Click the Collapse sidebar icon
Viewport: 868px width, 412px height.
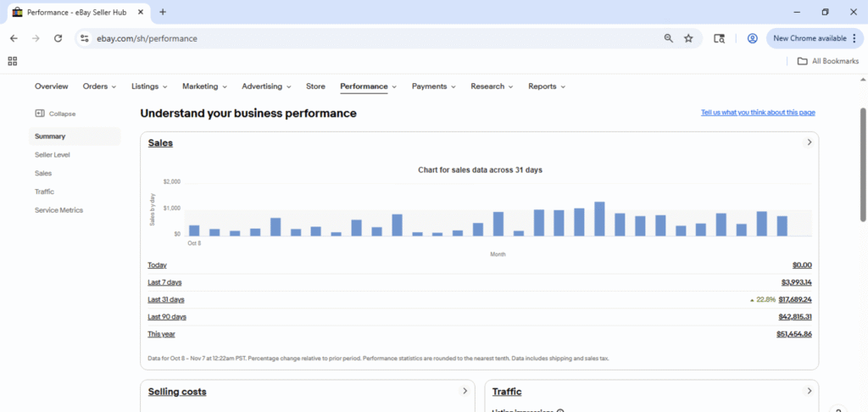click(x=40, y=114)
